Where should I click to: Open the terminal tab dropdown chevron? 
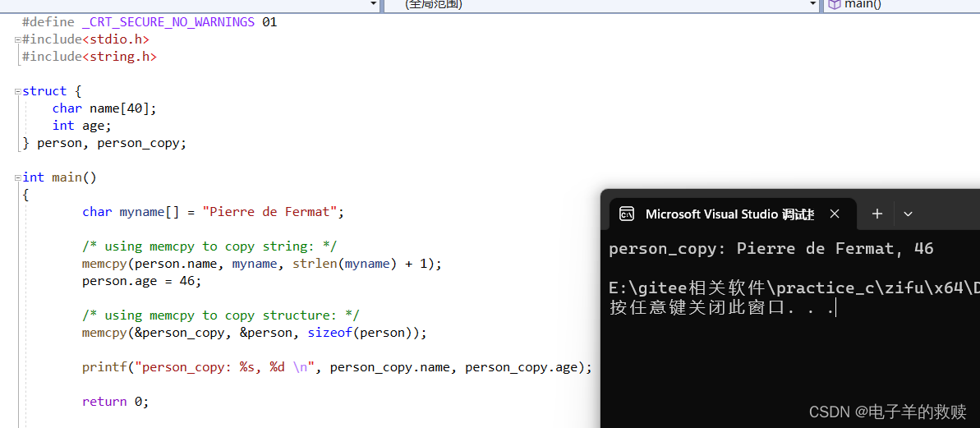coord(909,214)
